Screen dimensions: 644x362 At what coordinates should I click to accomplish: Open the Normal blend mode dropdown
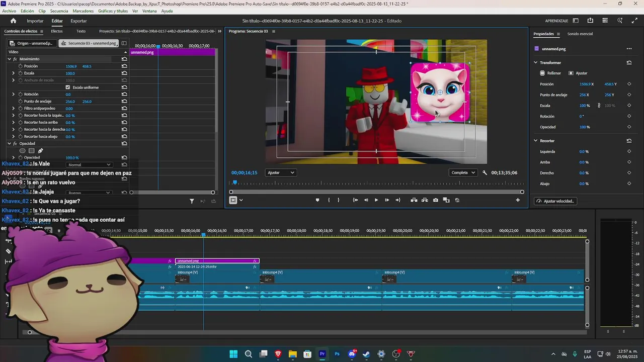tap(89, 164)
